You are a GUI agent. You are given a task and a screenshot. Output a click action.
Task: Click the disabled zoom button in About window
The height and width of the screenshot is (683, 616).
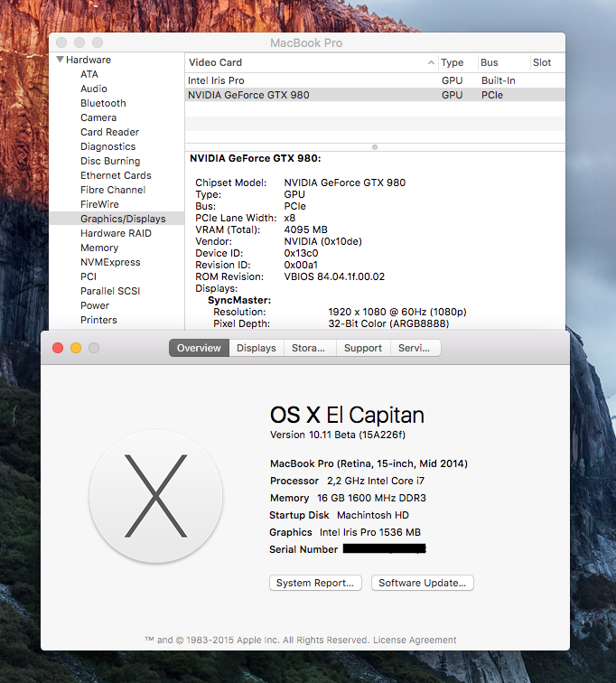94,348
